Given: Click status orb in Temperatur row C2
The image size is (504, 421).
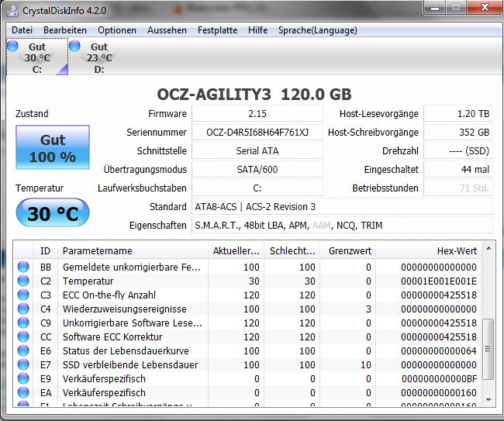Looking at the screenshot, I should coord(23,281).
